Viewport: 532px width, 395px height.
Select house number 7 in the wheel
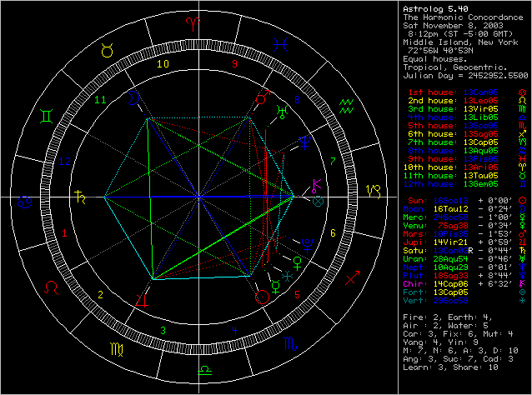pos(333,162)
